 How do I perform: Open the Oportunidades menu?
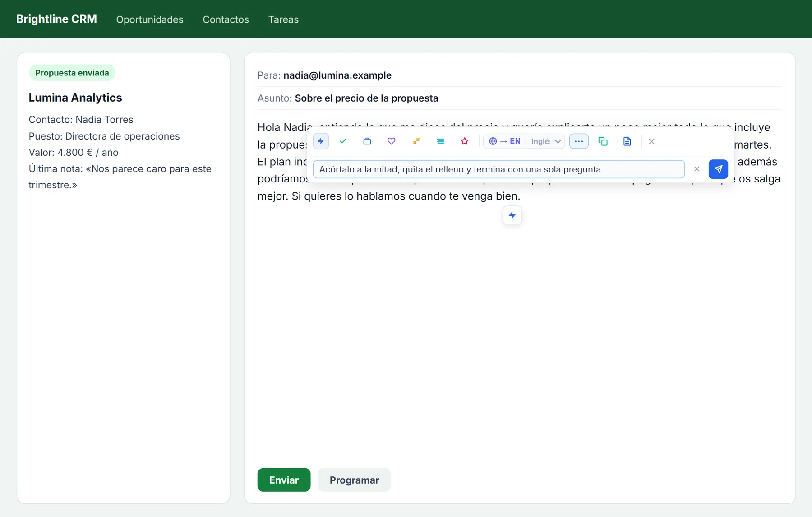tap(150, 19)
